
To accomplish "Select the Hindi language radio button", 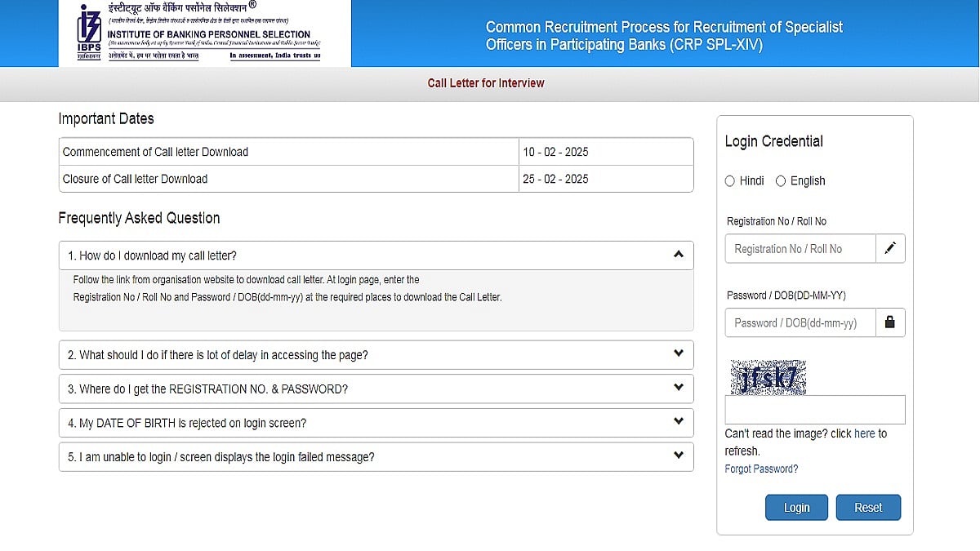I will tap(730, 181).
